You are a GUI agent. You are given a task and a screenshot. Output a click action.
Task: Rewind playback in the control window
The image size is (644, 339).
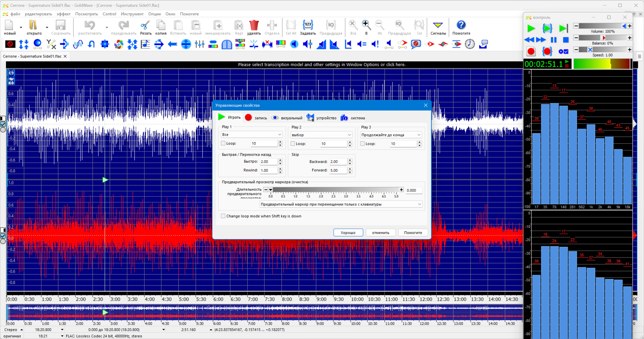529,40
